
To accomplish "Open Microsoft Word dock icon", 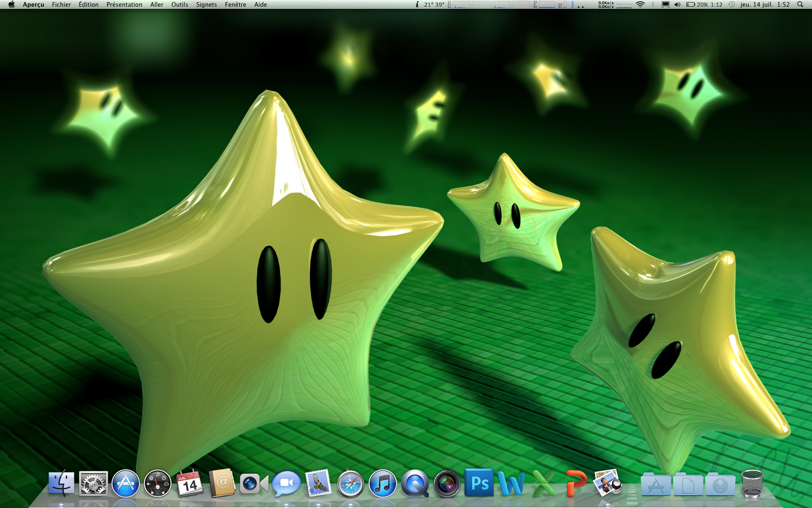I will coord(511,483).
